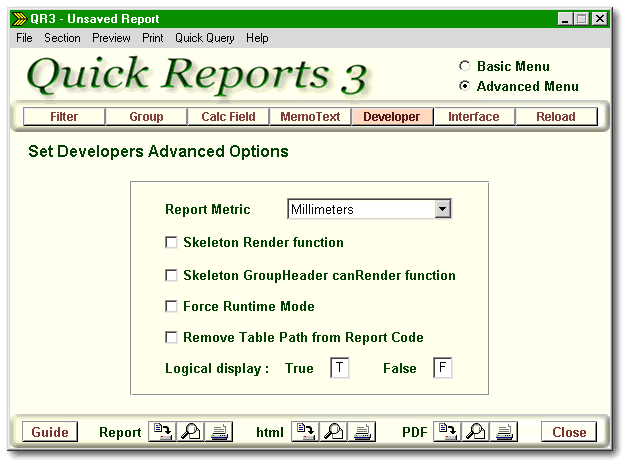Select the Advanced Menu radio button

point(464,86)
